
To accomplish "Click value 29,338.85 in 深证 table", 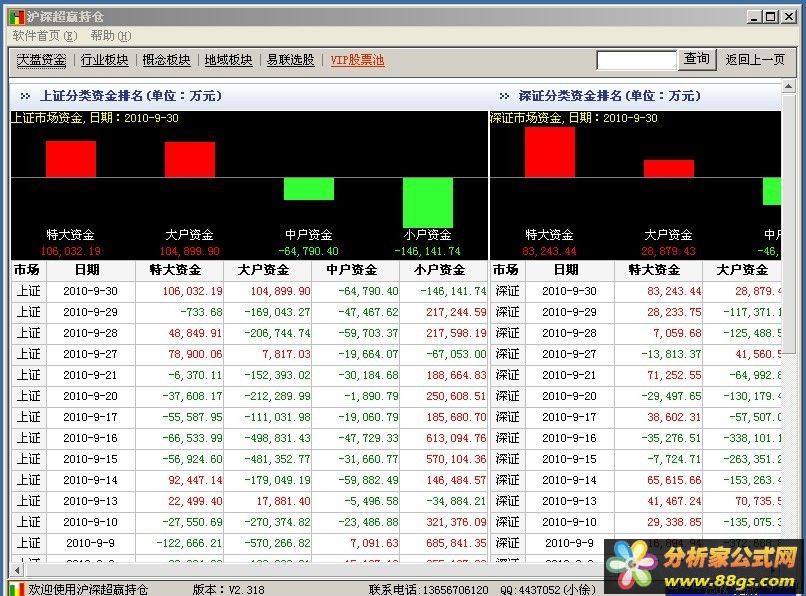I will pyautogui.click(x=674, y=522).
